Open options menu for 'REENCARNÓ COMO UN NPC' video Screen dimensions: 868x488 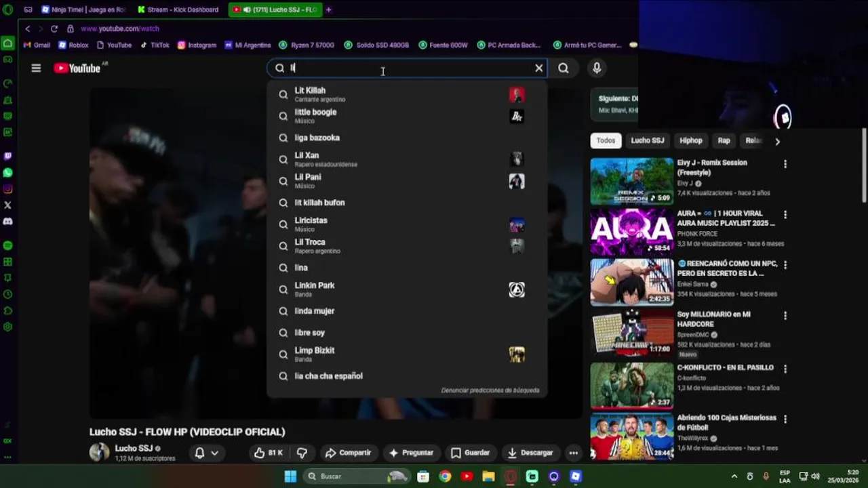(785, 265)
